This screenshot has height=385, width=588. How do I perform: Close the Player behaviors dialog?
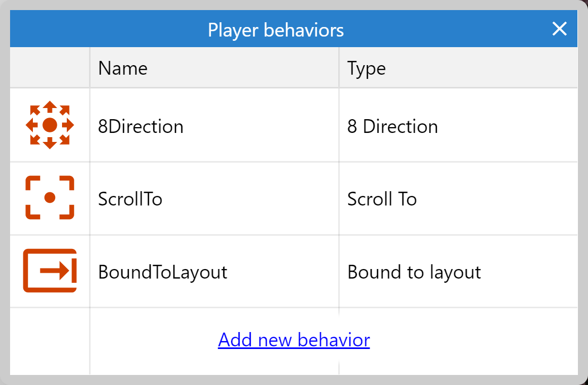pos(559,29)
